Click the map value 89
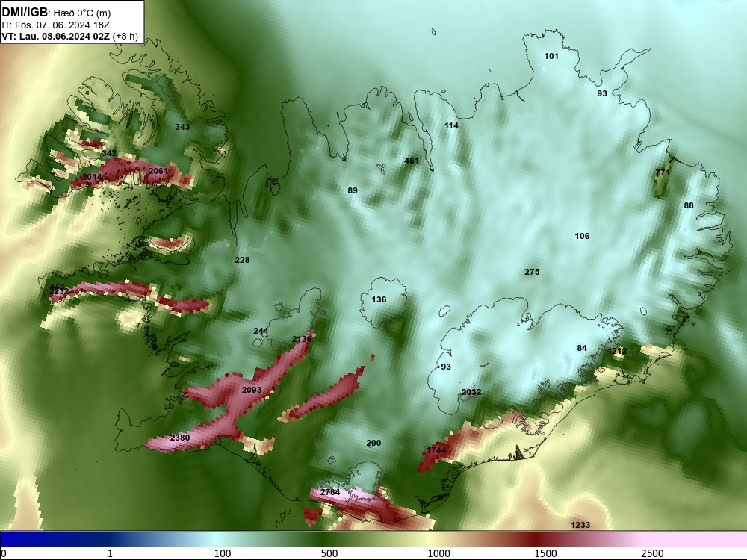 point(353,190)
